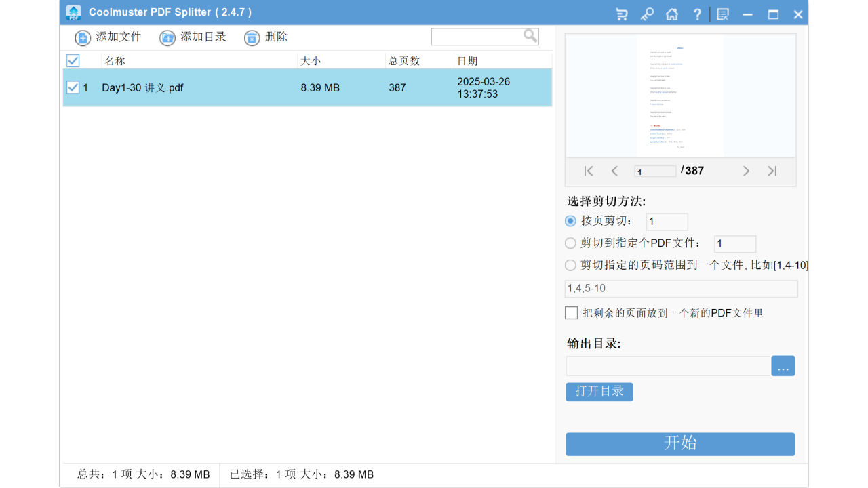Sort list by 名称 column header
The image size is (868, 488).
point(115,61)
